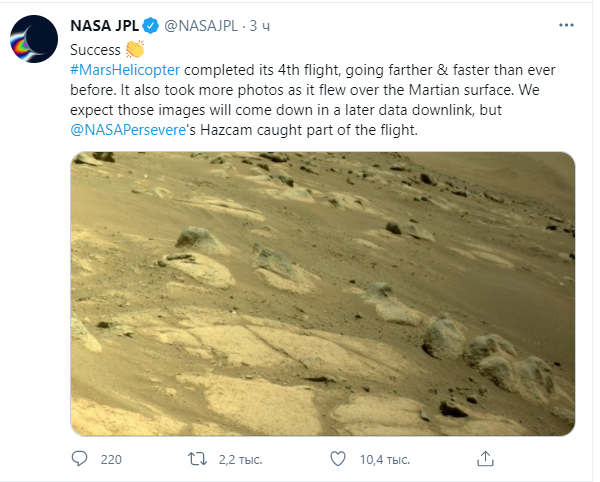Click the clapping hands emoji
This screenshot has height=482, width=600.
click(135, 48)
